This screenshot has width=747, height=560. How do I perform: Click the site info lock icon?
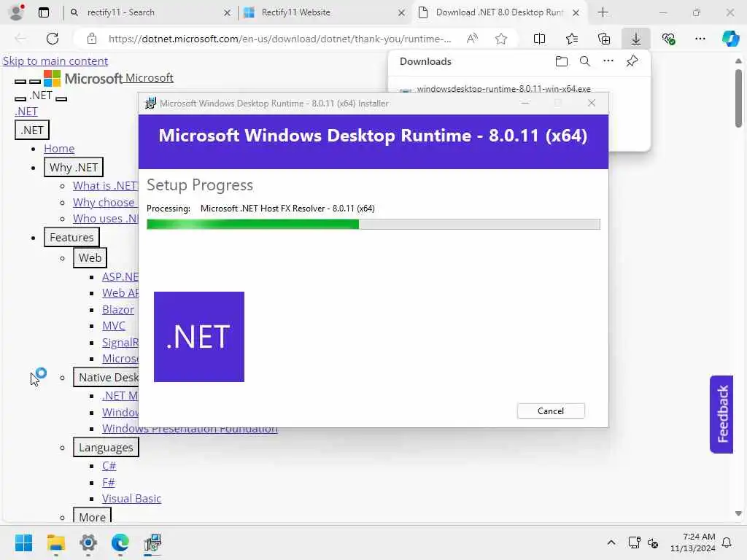click(92, 39)
